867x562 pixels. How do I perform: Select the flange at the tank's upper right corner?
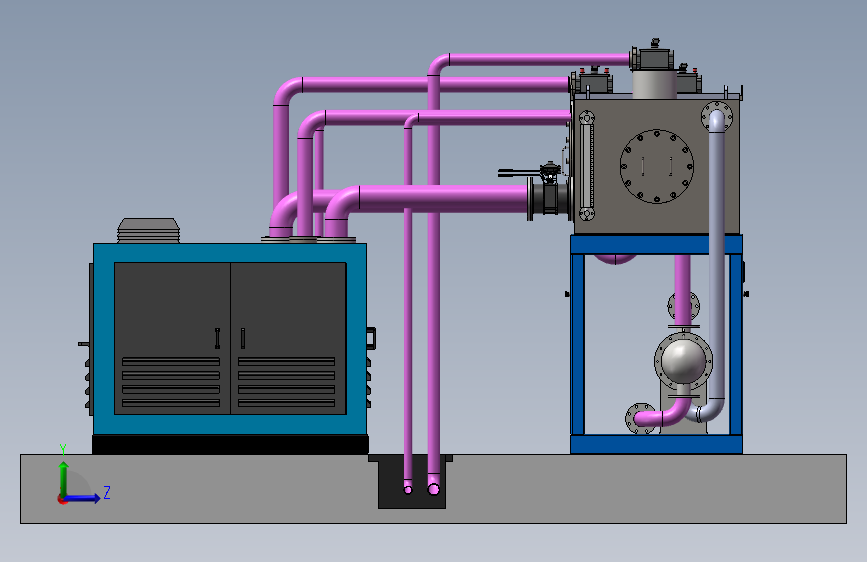click(x=717, y=116)
